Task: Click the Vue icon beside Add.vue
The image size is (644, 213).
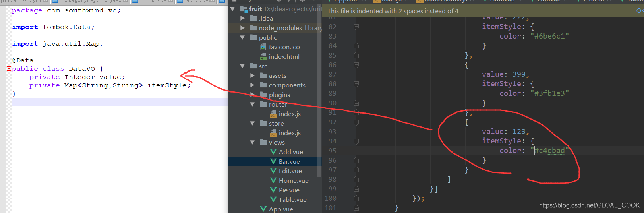Action: pyautogui.click(x=273, y=152)
